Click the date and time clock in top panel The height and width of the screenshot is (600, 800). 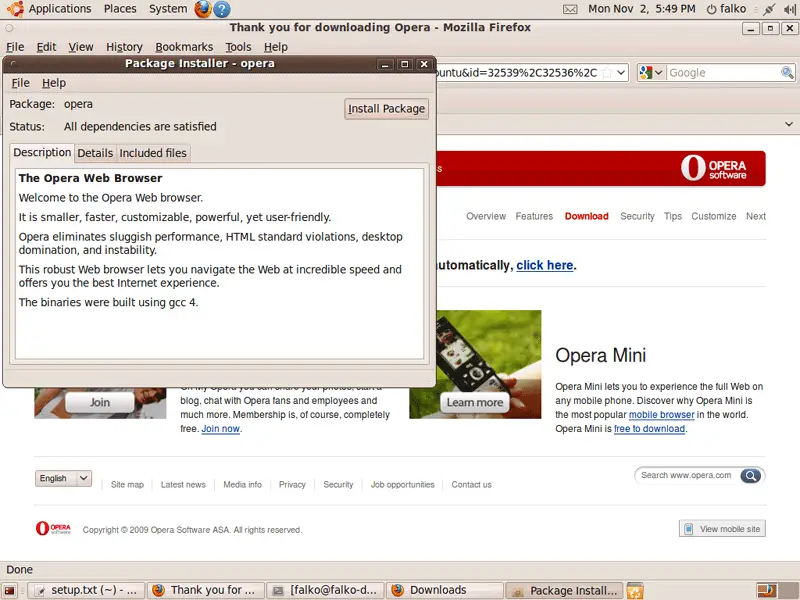[641, 9]
